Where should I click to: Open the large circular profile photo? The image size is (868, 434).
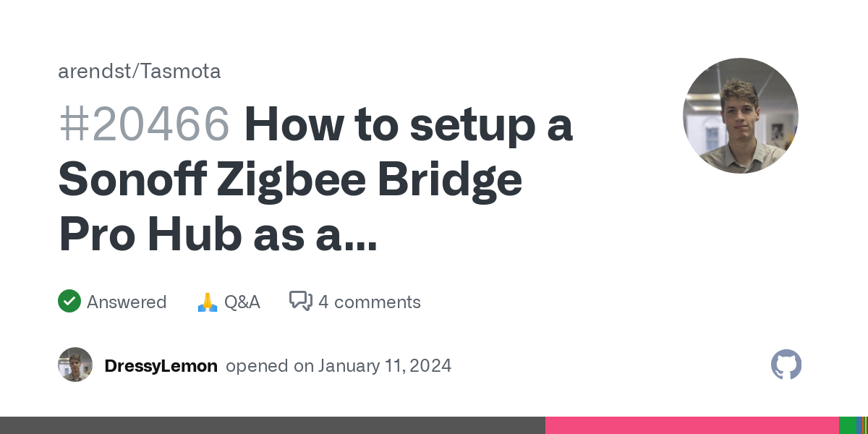click(741, 116)
